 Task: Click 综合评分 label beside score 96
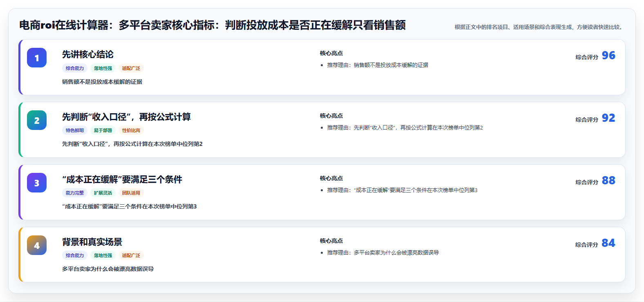(587, 57)
